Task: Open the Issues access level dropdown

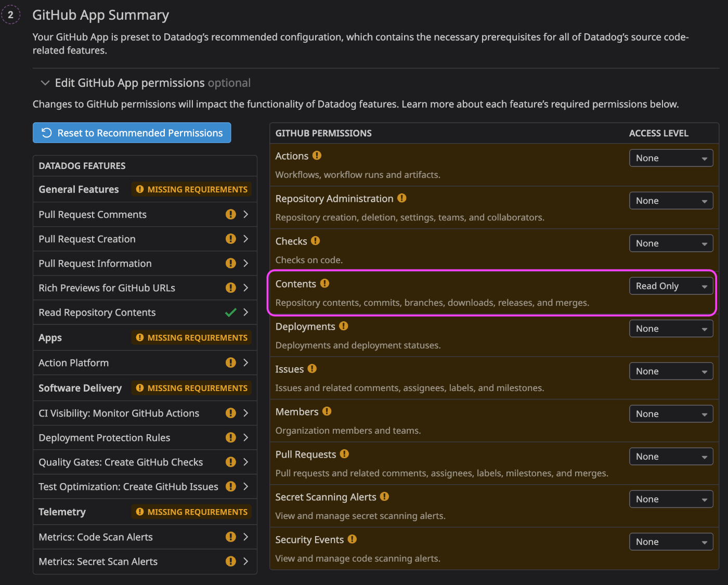Action: [671, 371]
